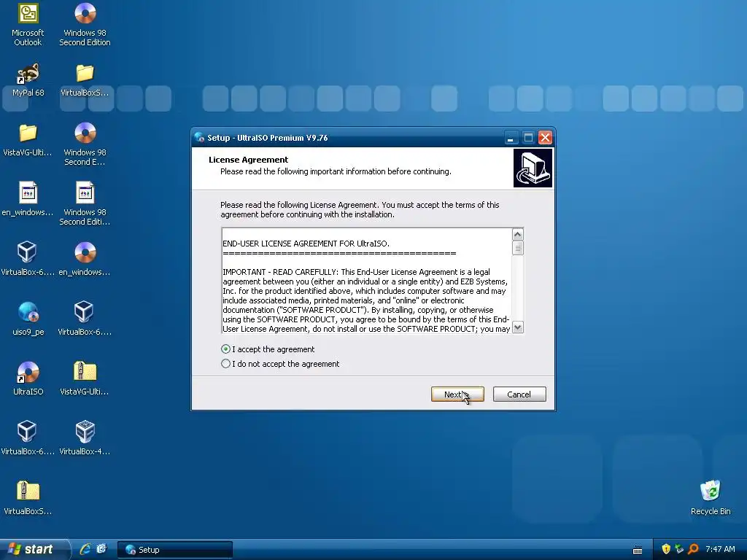Click the setup title bar icon
The width and height of the screenshot is (747, 560).
tap(200, 138)
